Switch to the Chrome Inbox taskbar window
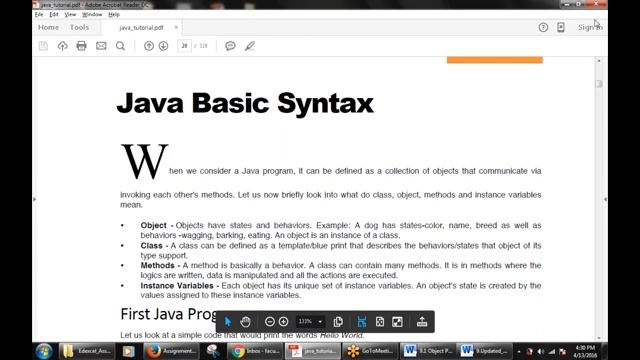 [x=255, y=351]
